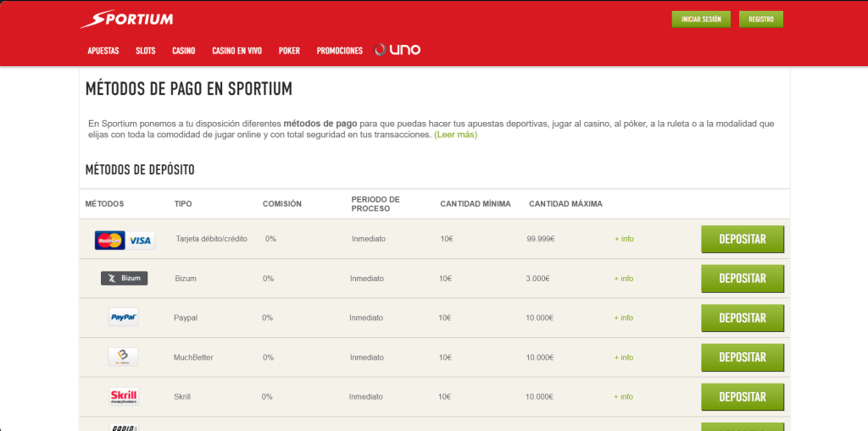Image resolution: width=868 pixels, height=431 pixels.
Task: Go to the Slots section
Action: [146, 51]
